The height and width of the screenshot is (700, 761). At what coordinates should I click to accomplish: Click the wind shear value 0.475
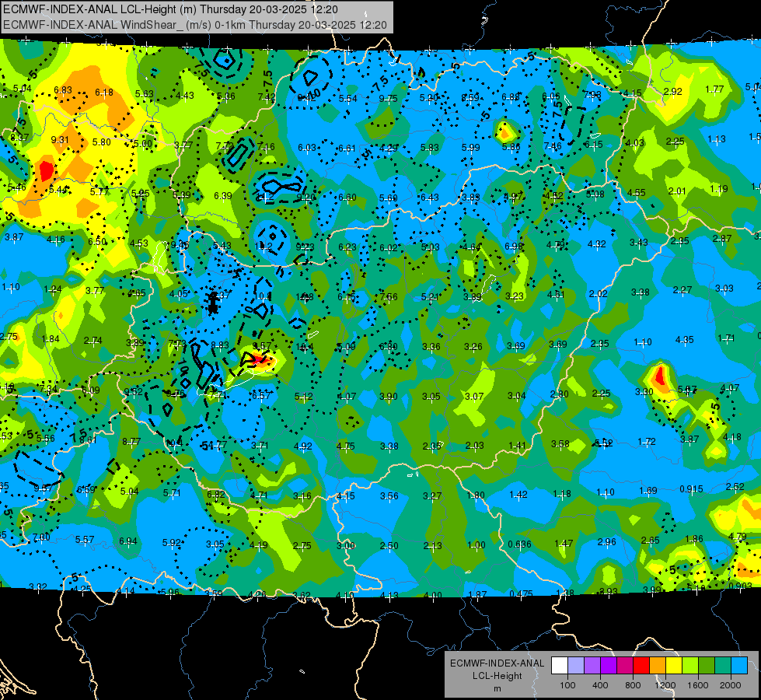pyautogui.click(x=522, y=593)
